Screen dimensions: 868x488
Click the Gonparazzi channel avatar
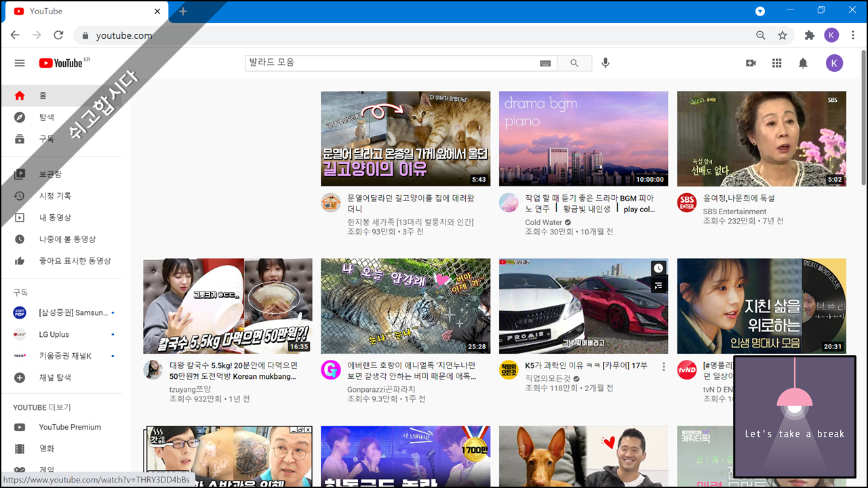tap(331, 369)
